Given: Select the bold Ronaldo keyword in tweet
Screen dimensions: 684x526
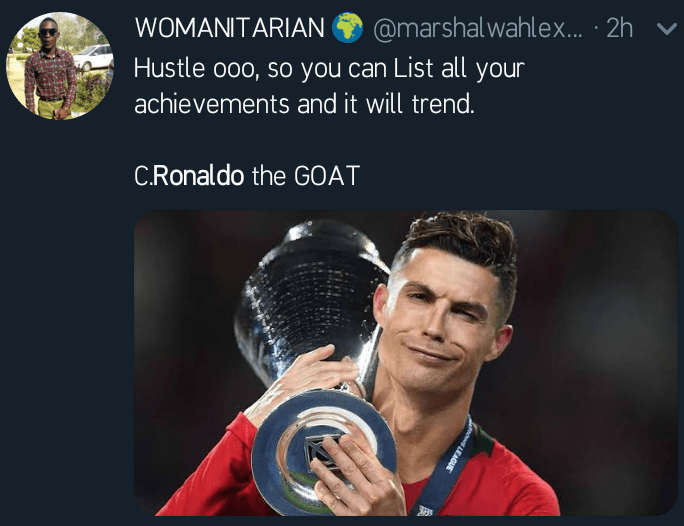Looking at the screenshot, I should point(198,176).
